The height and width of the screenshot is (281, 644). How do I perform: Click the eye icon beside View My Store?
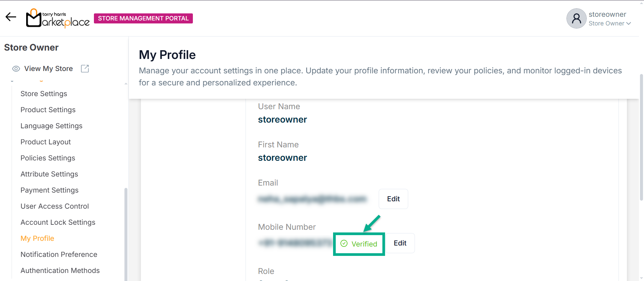(16, 69)
